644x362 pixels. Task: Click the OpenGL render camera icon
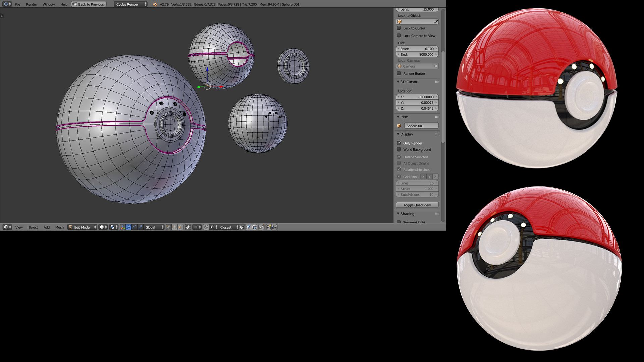coord(268,227)
